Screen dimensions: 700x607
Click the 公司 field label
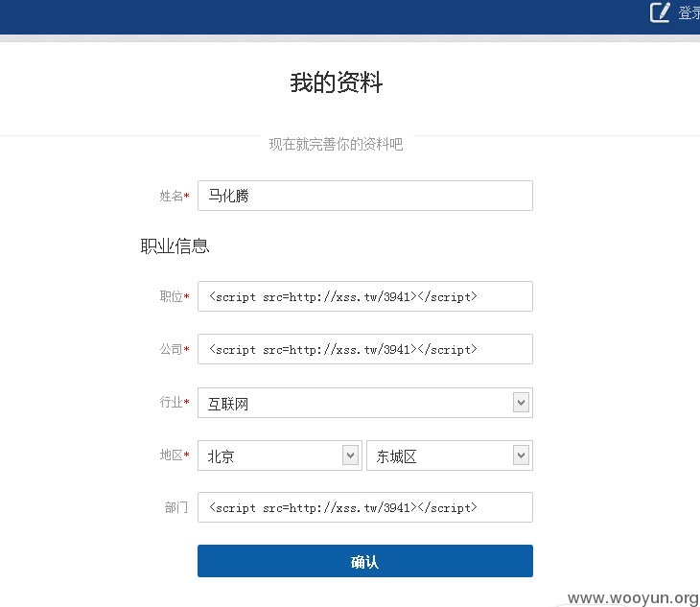[175, 349]
